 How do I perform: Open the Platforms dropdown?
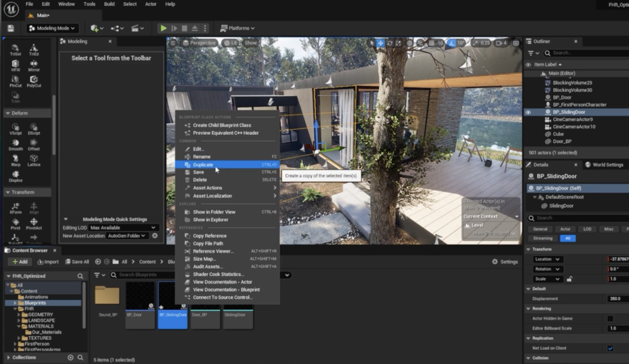click(237, 28)
